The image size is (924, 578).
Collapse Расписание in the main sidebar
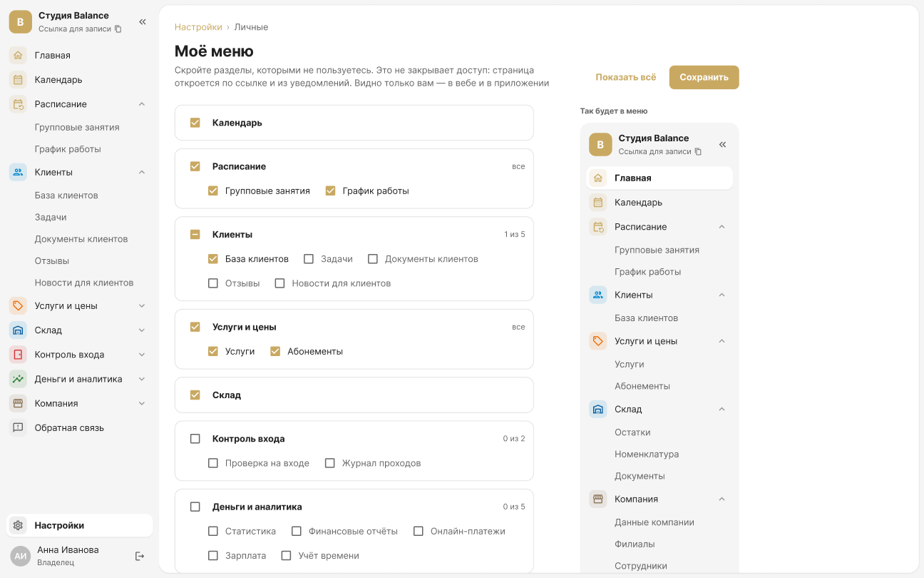pyautogui.click(x=142, y=104)
